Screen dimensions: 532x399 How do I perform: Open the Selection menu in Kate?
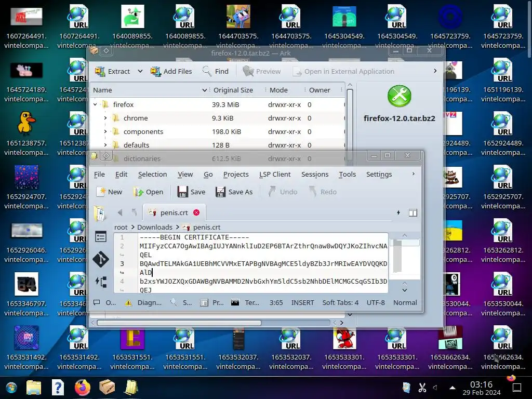tap(152, 175)
